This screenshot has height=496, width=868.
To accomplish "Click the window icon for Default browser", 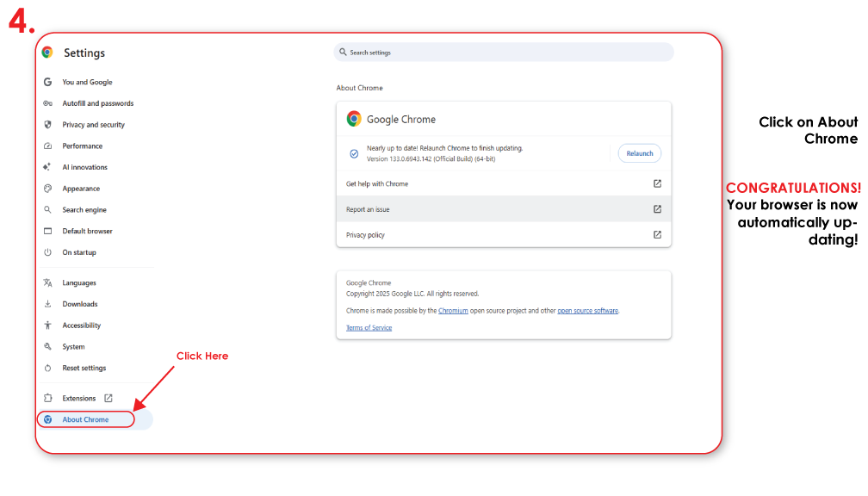I will pos(47,231).
